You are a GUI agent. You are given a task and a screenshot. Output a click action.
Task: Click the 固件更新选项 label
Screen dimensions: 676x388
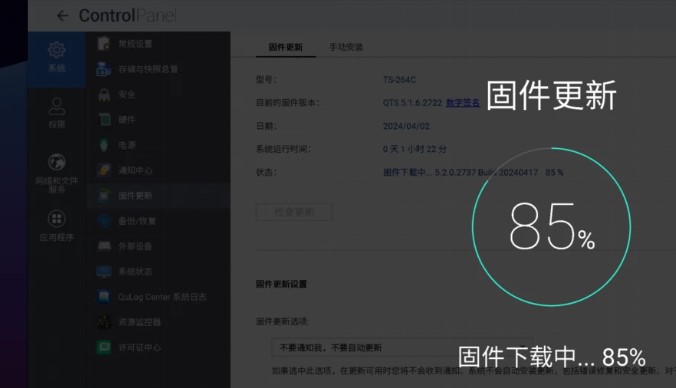[282, 322]
